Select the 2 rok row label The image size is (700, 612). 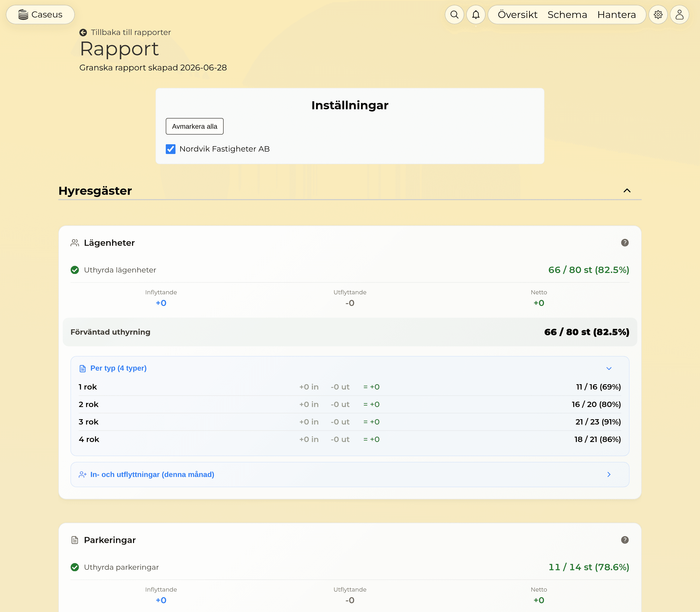click(x=88, y=404)
